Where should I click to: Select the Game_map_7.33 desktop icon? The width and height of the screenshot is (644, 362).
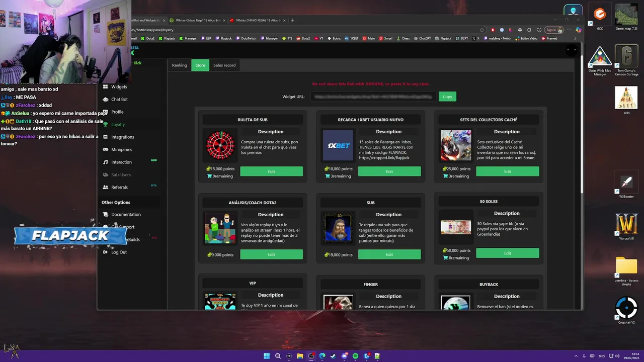coord(626,18)
